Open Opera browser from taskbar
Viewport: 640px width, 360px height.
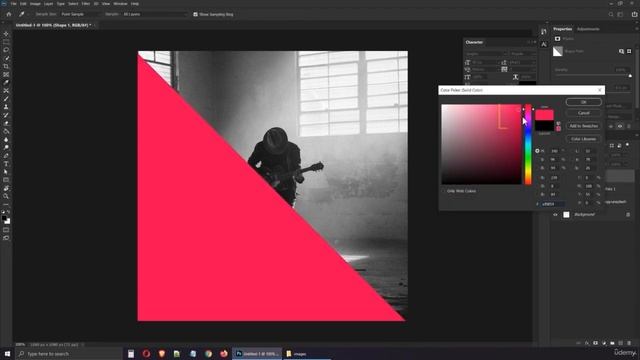146,354
